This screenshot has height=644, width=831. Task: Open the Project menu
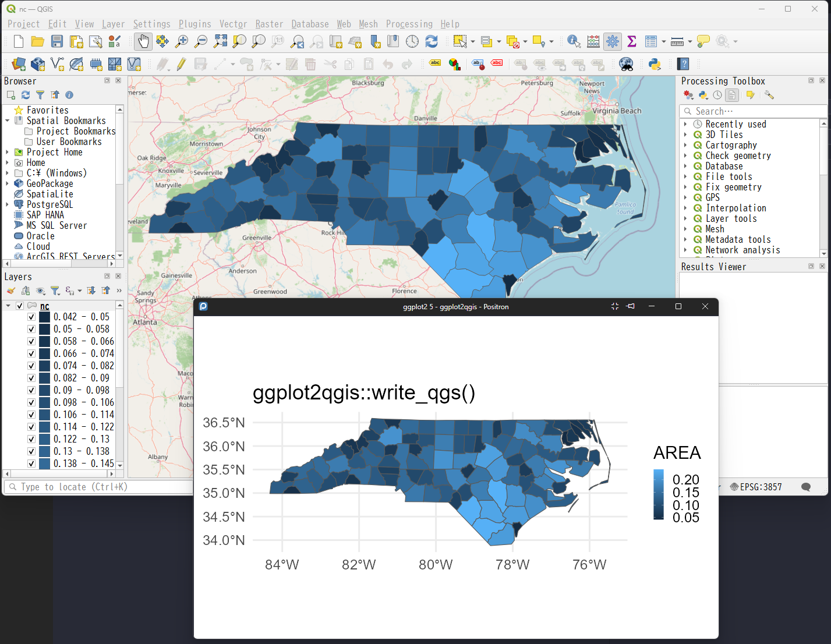23,24
